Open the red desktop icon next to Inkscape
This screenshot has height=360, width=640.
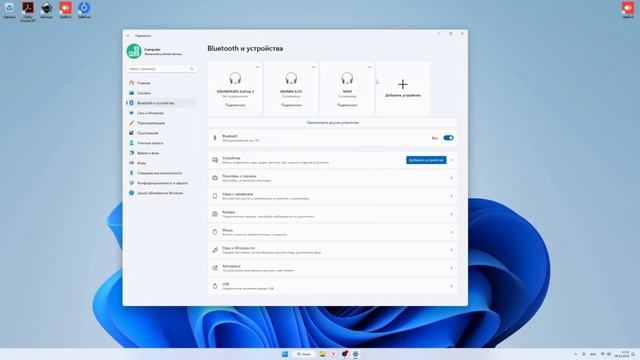tap(65, 10)
